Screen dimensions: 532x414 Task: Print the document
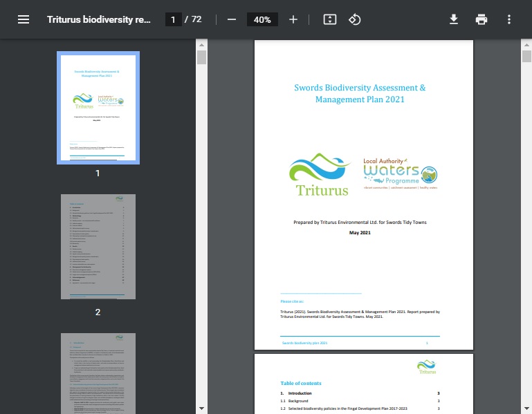click(481, 19)
